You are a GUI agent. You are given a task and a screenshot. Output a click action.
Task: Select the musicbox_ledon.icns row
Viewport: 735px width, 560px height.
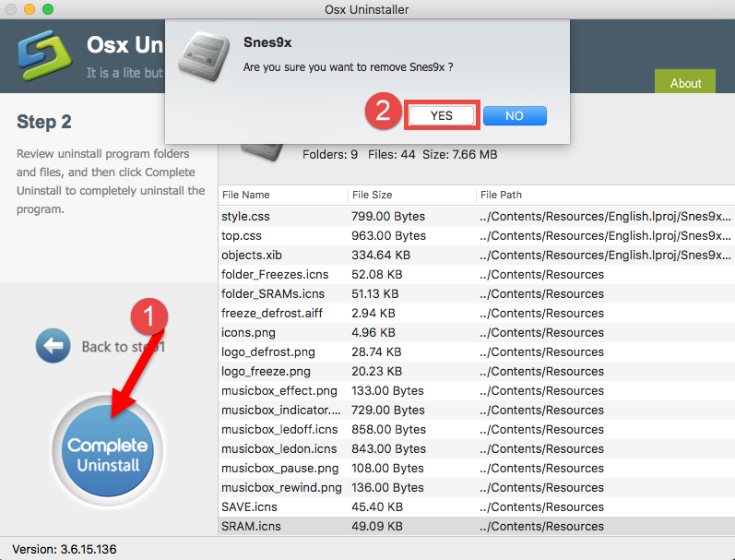(476, 449)
